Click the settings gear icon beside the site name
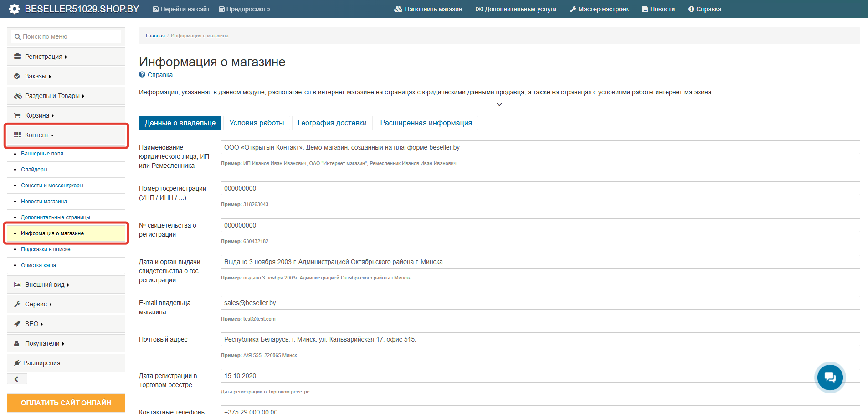 15,9
